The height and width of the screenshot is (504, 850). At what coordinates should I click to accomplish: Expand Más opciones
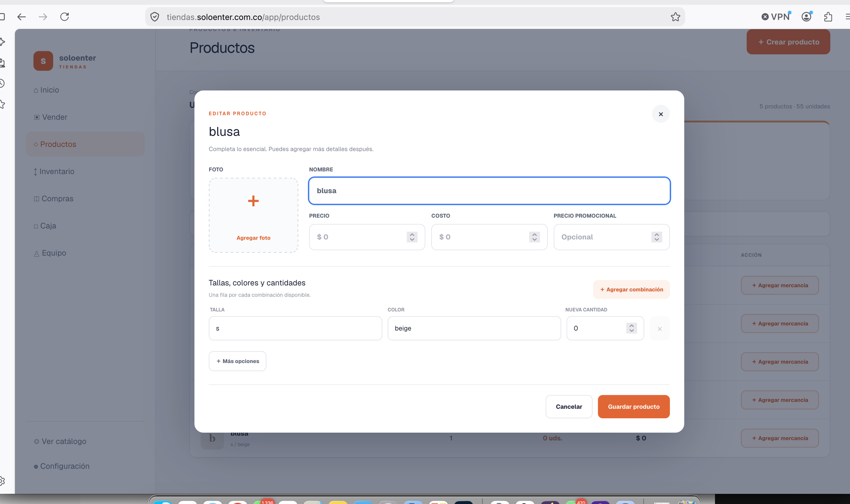click(x=237, y=361)
